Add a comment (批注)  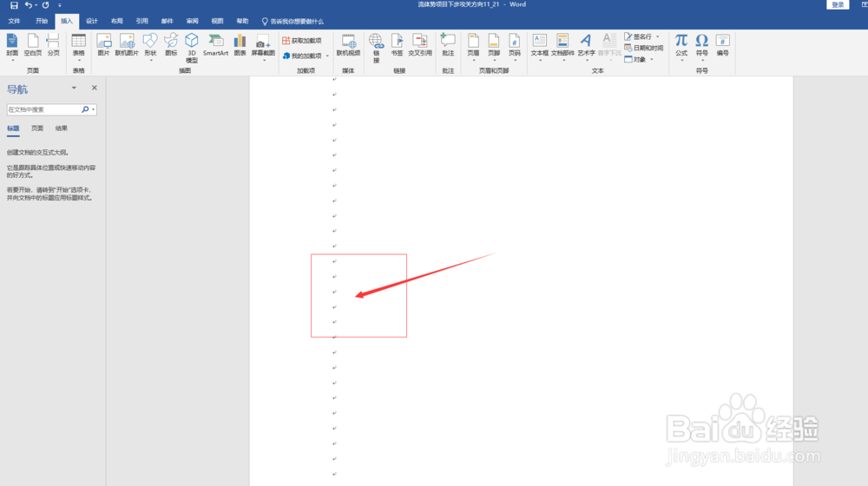[448, 45]
